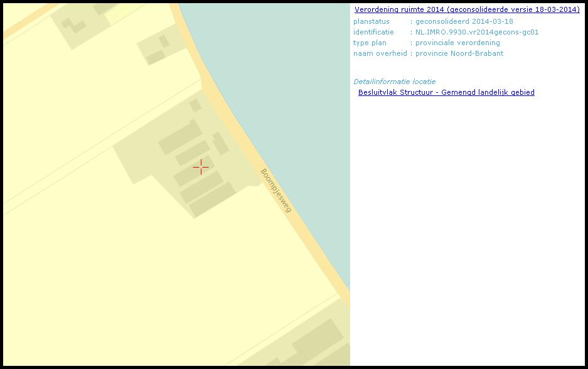Click the 'naam overheid' field label
Image resolution: width=588 pixels, height=369 pixels.
point(380,53)
